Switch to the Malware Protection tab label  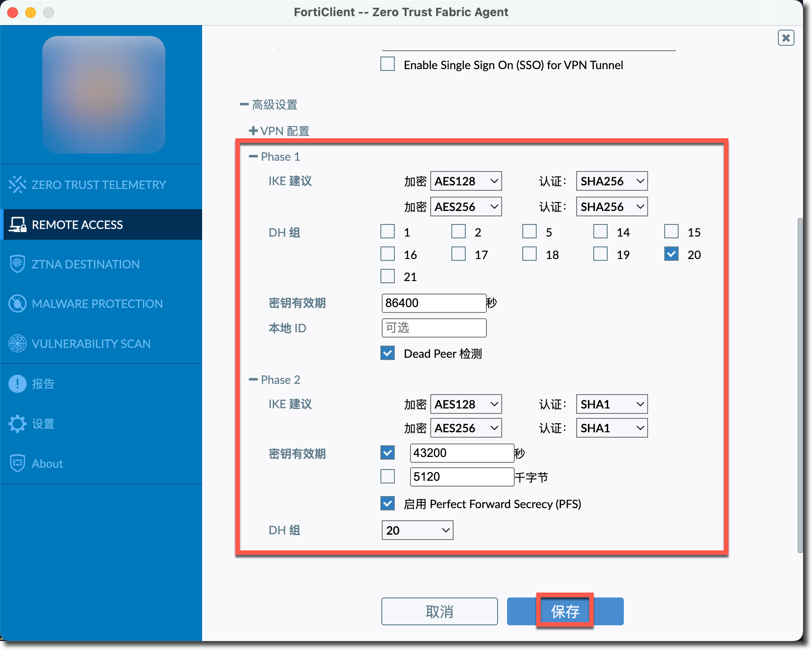tap(97, 303)
